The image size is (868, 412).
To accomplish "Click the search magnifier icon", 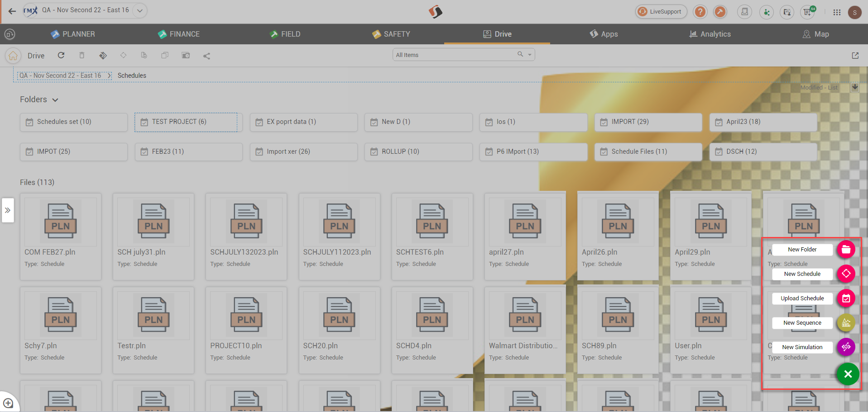I will tap(520, 54).
